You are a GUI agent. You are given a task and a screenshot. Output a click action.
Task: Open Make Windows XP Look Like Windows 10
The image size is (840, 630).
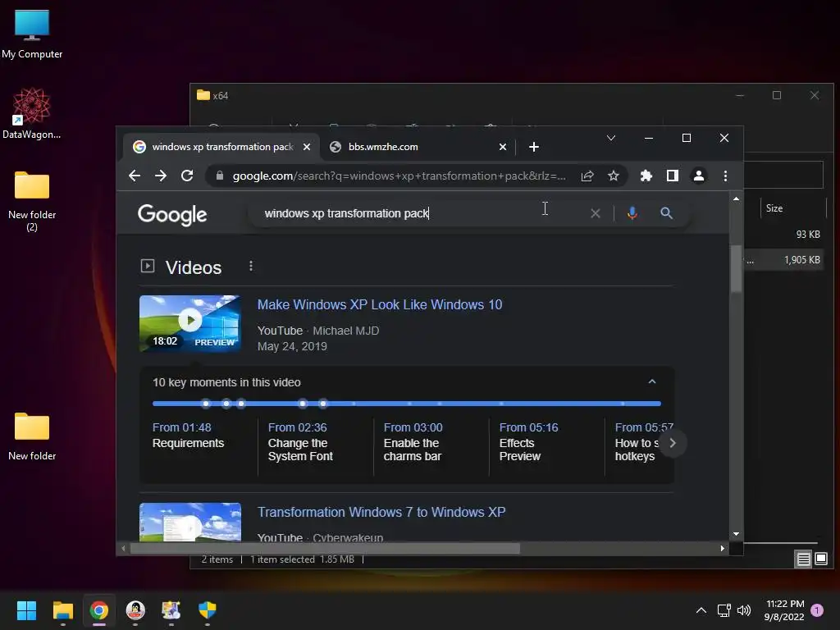380,305
